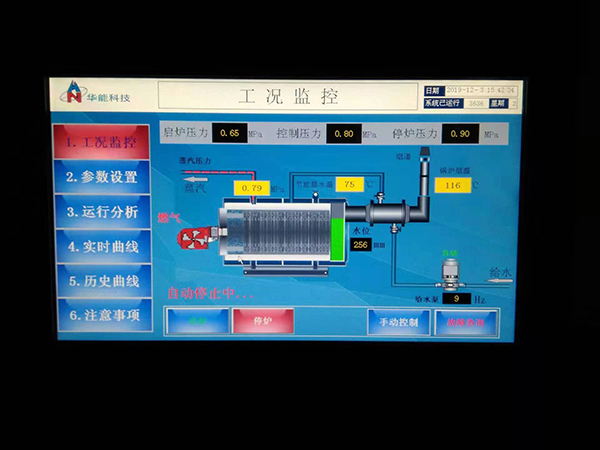This screenshot has width=600, height=450.
Task: Open 4. 实时曲线 page
Action: (103, 246)
